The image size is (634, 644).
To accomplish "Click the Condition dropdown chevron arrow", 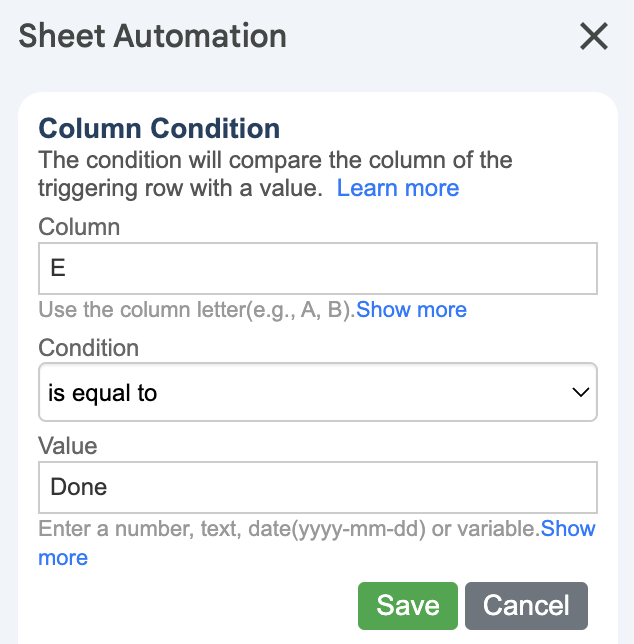I will pyautogui.click(x=580, y=392).
